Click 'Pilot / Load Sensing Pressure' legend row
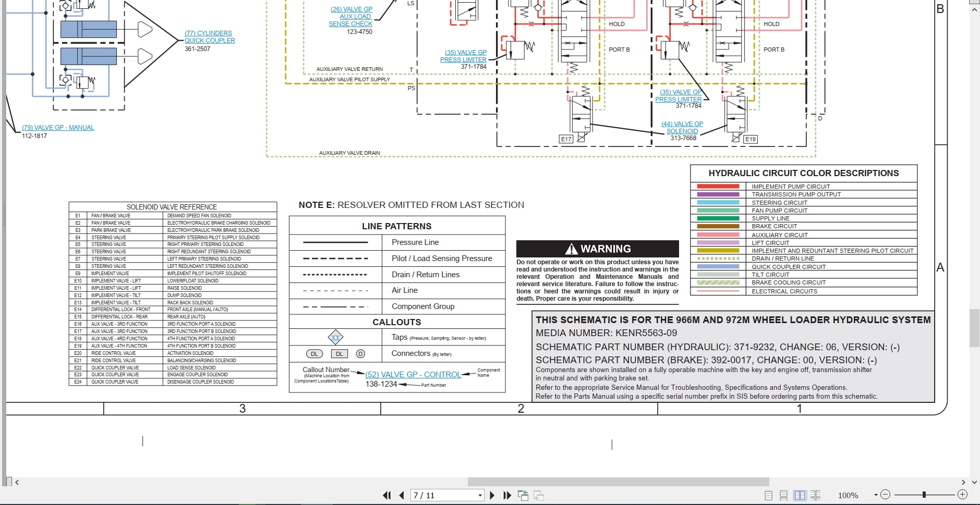The width and height of the screenshot is (980, 505). [x=397, y=258]
